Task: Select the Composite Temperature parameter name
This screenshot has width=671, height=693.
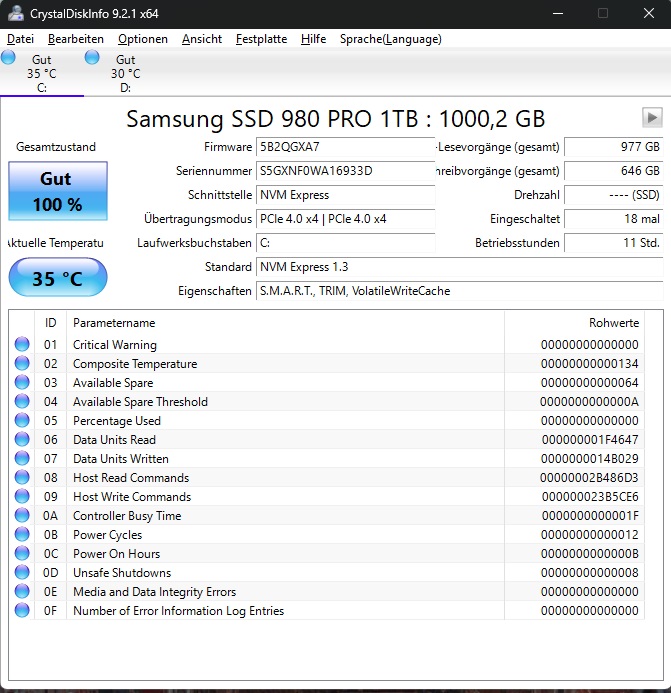Action: pyautogui.click(x=135, y=364)
